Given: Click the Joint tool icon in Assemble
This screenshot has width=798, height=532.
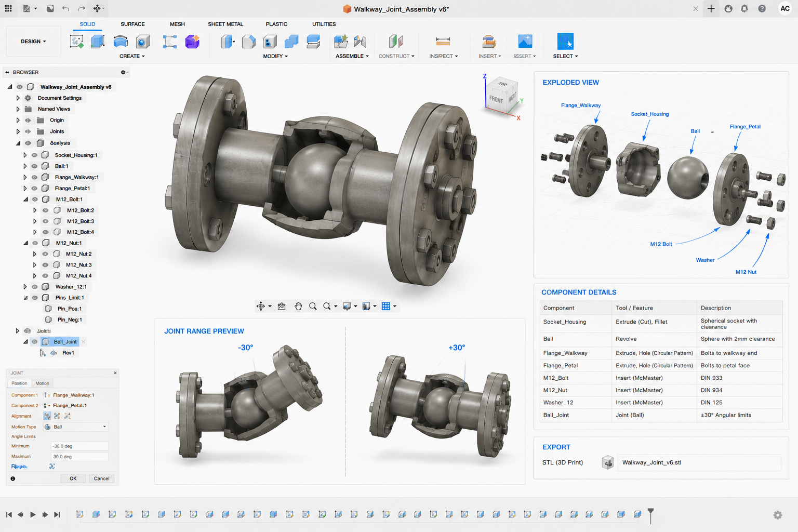Looking at the screenshot, I should 360,42.
